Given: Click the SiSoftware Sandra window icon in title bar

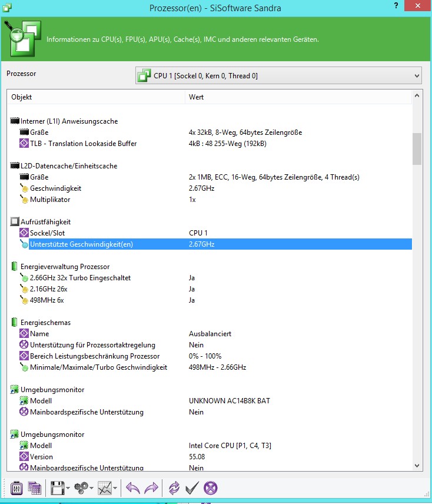Looking at the screenshot, I should tap(7, 7).
